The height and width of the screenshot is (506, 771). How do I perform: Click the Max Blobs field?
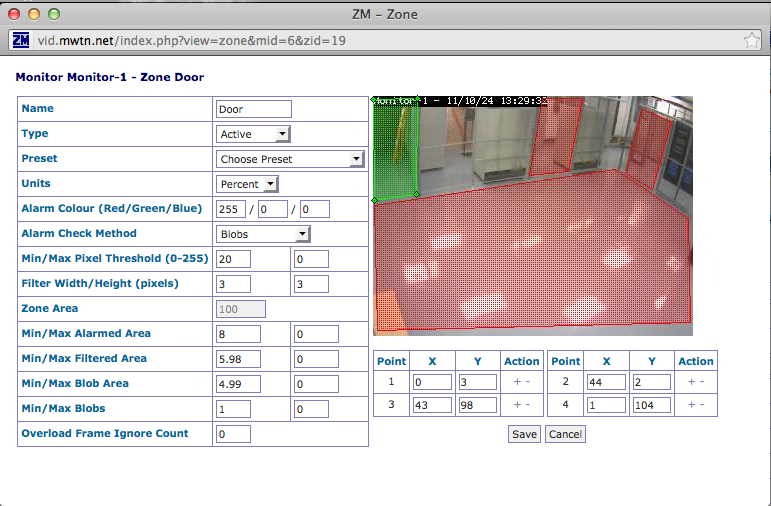click(311, 409)
